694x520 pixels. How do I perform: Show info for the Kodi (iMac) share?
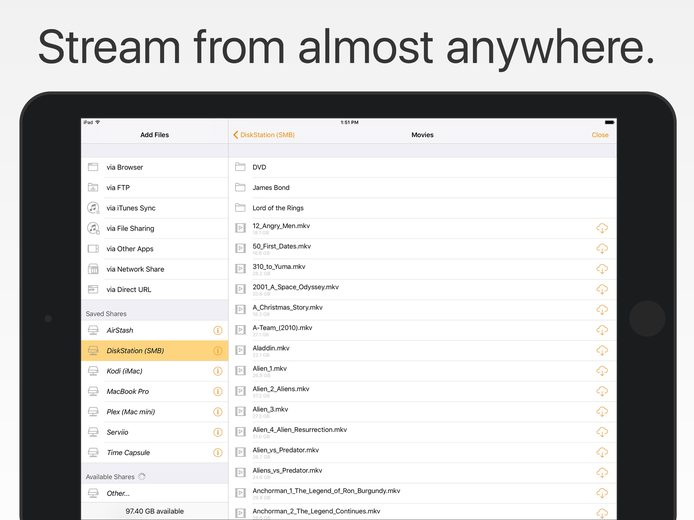tap(217, 371)
